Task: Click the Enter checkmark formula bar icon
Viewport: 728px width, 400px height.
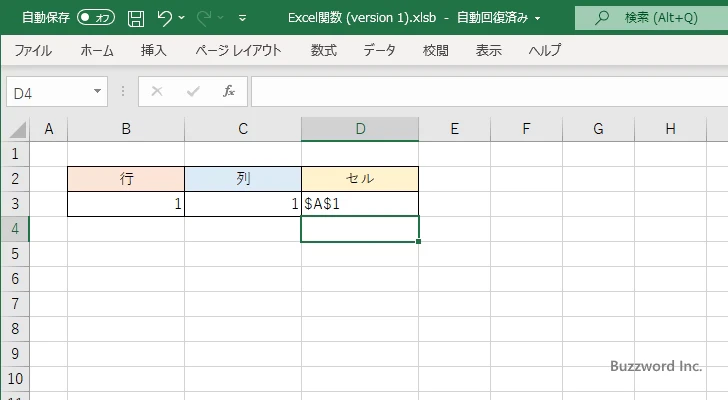Action: click(193, 91)
